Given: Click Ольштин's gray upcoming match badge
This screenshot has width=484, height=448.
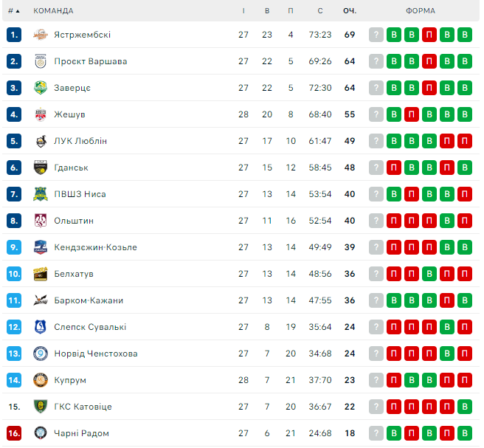Looking at the screenshot, I should click(x=376, y=221).
